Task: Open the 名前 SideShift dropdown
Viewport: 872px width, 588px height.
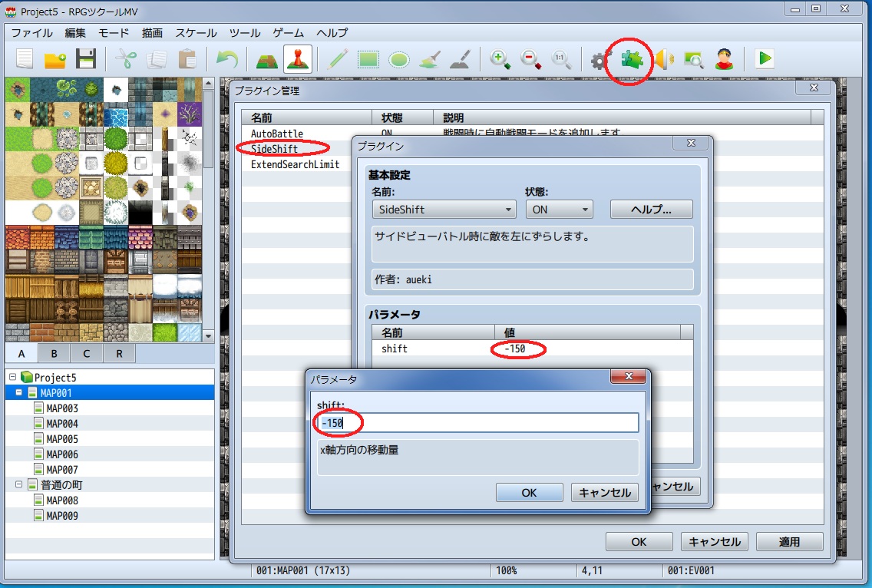Action: [x=444, y=209]
